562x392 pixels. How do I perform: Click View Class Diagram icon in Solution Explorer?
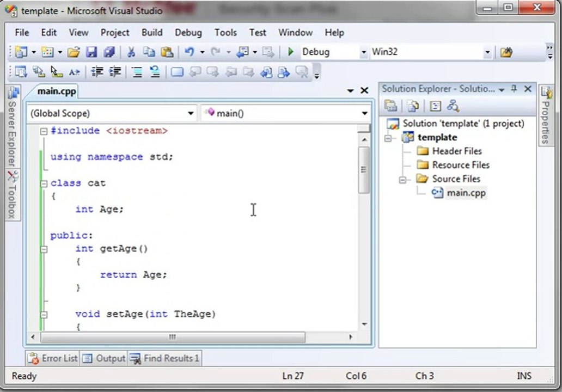453,106
